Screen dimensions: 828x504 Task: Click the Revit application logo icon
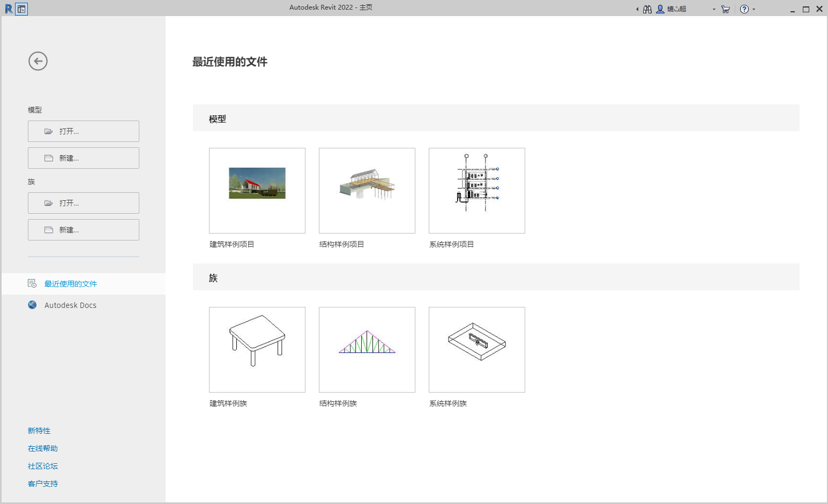point(9,9)
